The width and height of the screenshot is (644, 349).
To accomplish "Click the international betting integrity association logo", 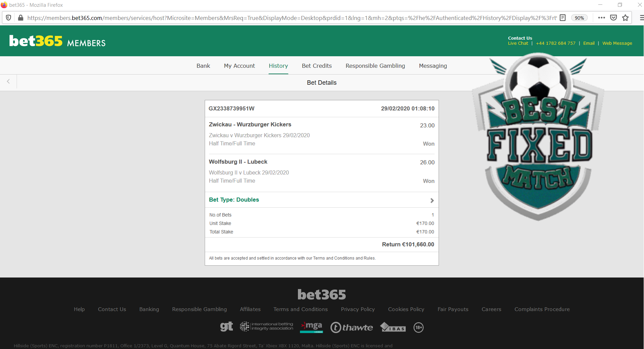I will tap(266, 327).
